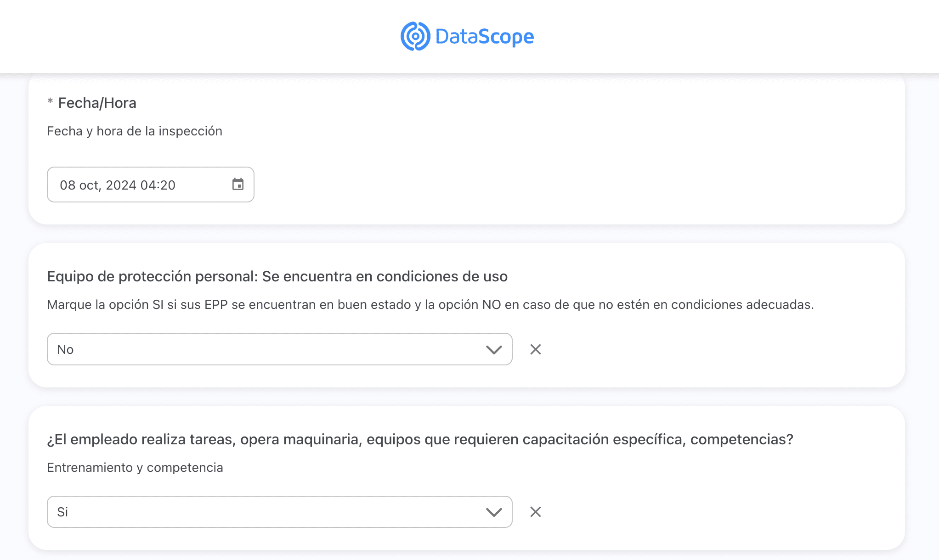Click the time portion 04:20 in date field

[x=158, y=185]
